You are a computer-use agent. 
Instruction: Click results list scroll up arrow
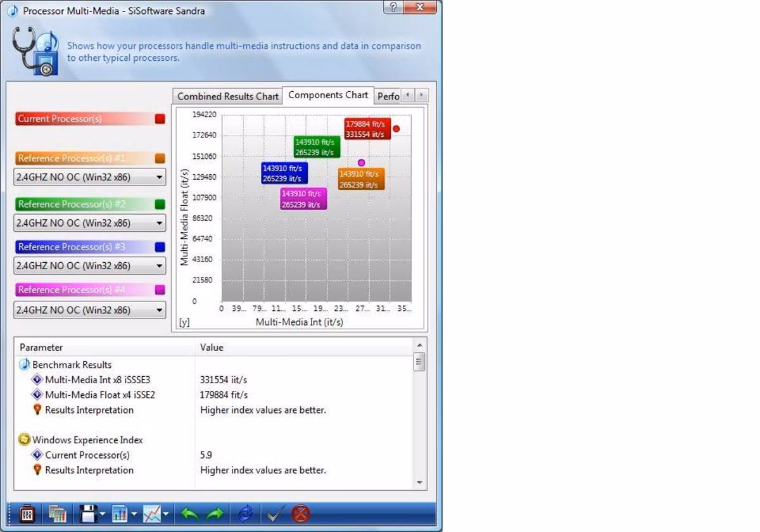pyautogui.click(x=419, y=345)
